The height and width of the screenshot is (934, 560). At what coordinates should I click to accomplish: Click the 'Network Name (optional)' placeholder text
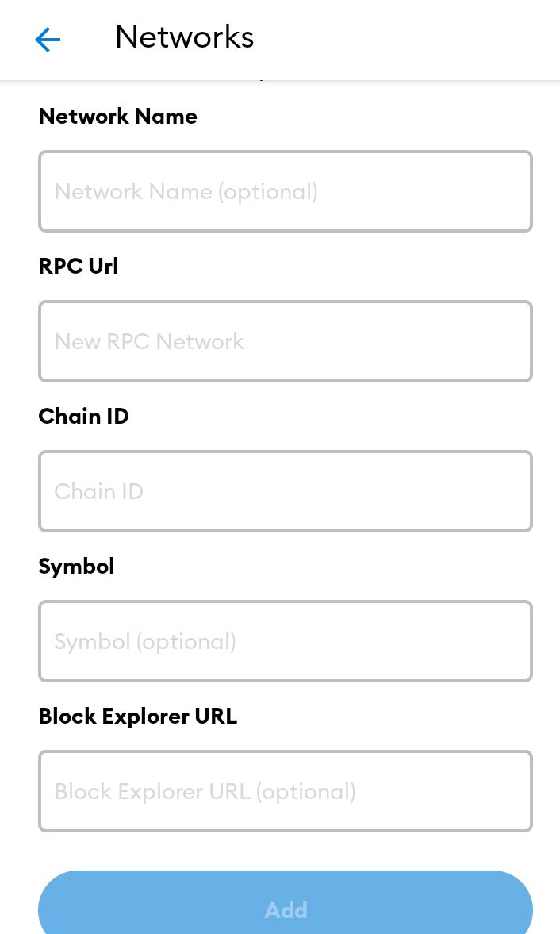click(186, 192)
